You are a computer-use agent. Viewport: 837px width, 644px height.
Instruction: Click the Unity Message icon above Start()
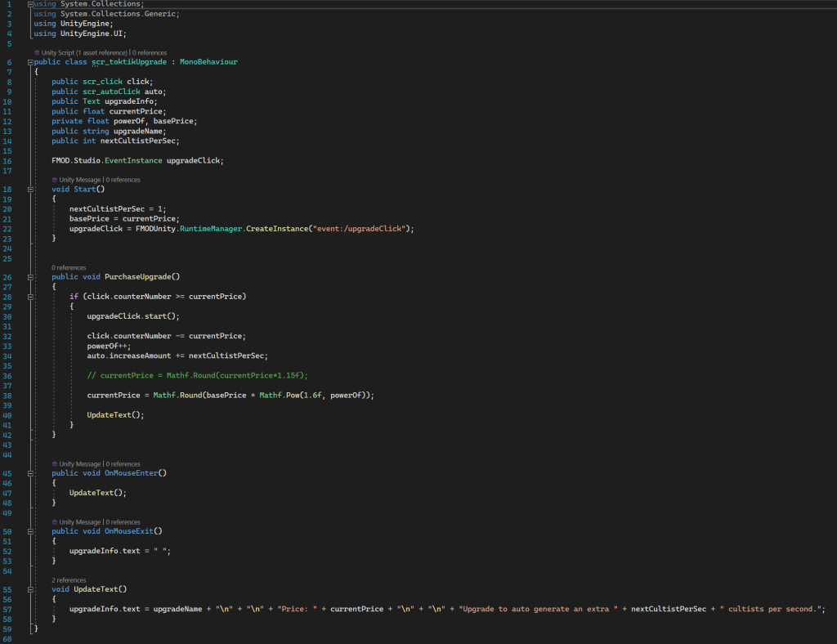coord(55,180)
